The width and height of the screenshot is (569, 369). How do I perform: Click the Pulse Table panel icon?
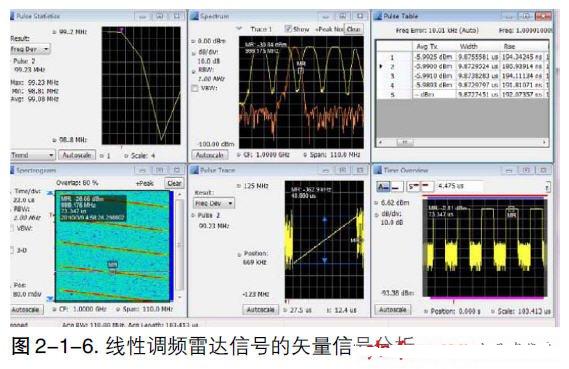378,16
